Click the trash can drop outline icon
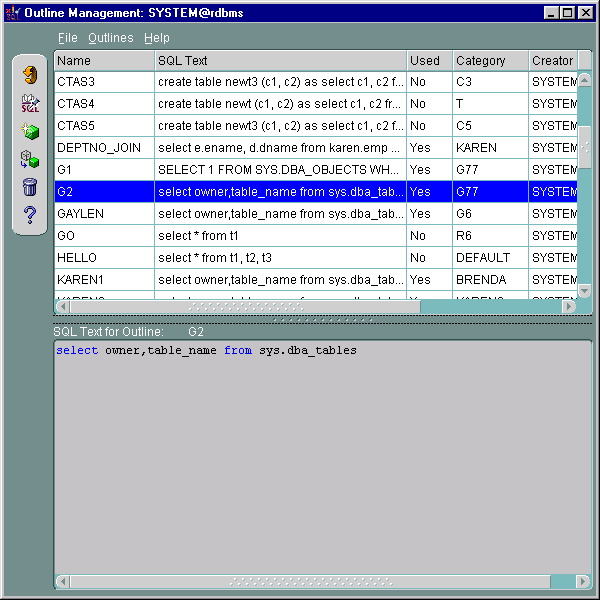600x600 pixels. point(29,186)
